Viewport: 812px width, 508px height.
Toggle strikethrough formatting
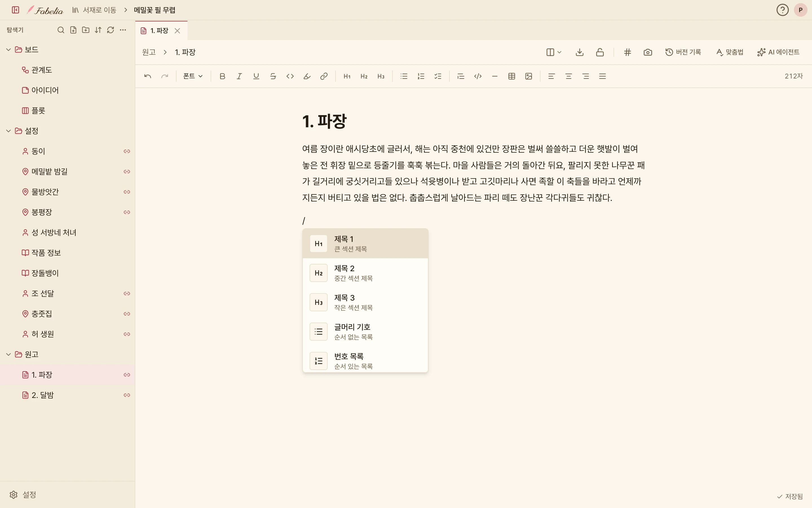[x=273, y=76]
